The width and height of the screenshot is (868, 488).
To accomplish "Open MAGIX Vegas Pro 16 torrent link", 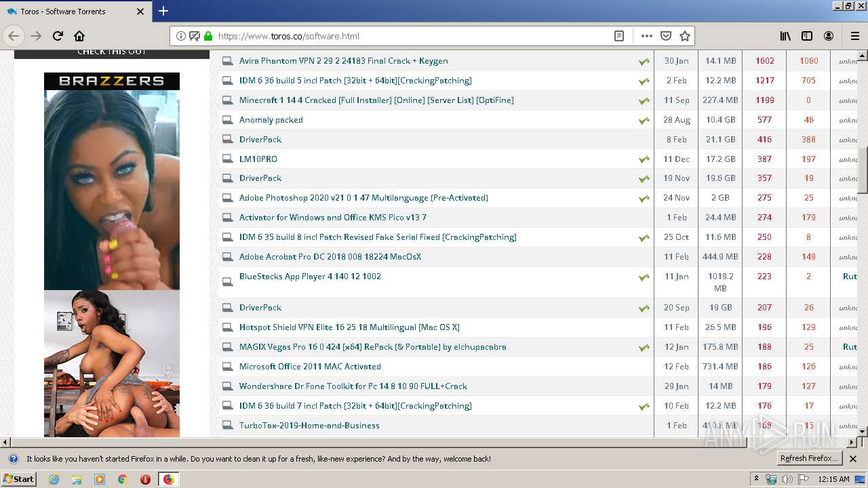I will coord(372,347).
